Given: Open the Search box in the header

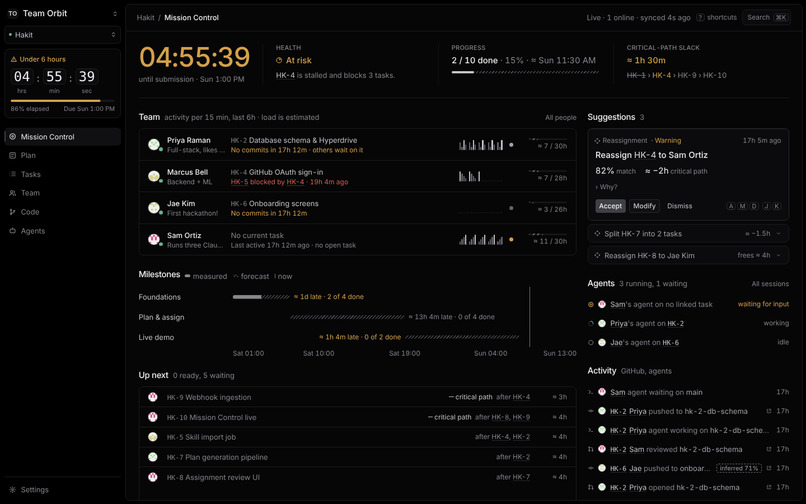Looking at the screenshot, I should coord(766,17).
